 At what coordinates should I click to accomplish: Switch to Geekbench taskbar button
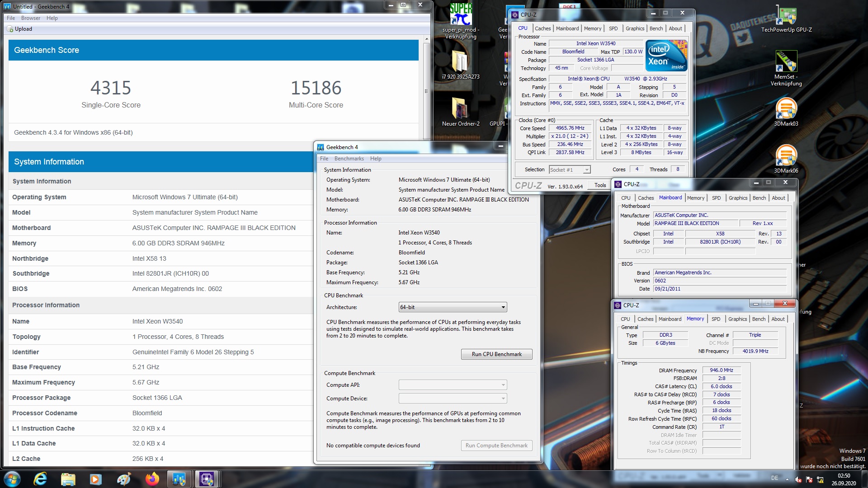[179, 479]
